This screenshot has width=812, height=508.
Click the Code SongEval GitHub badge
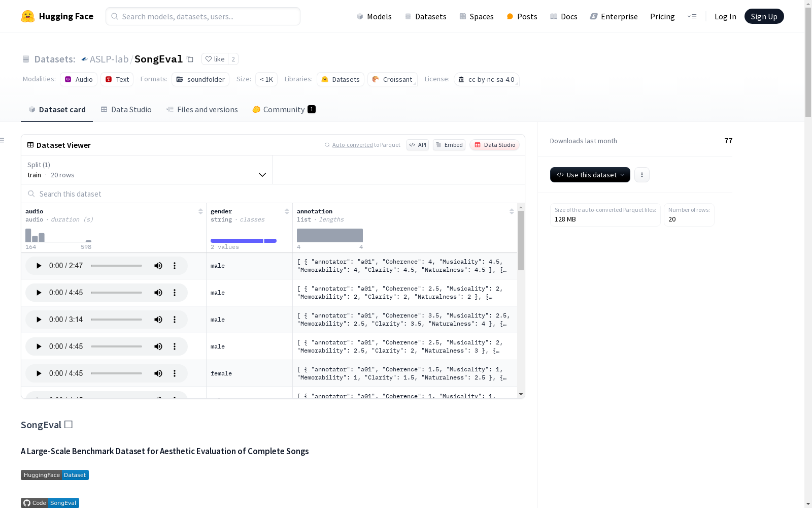coord(50,503)
